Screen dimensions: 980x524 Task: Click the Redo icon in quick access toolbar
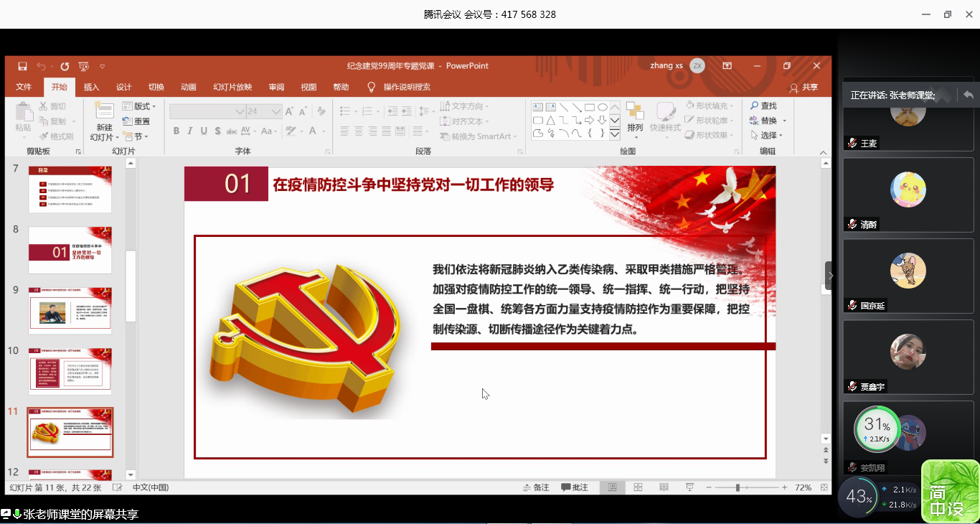pyautogui.click(x=65, y=66)
